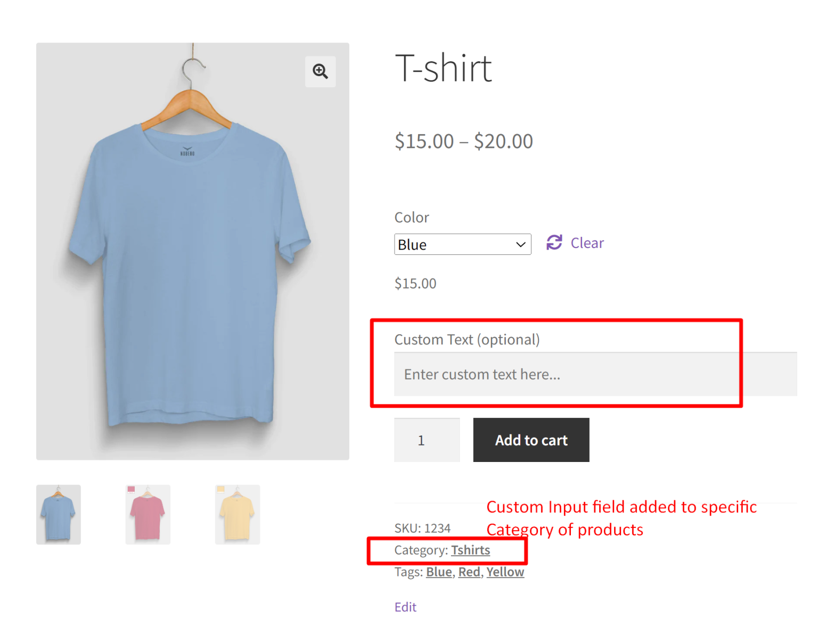Select the blue t-shirt thumbnail
Screen dimensions: 818x644
pos(58,514)
